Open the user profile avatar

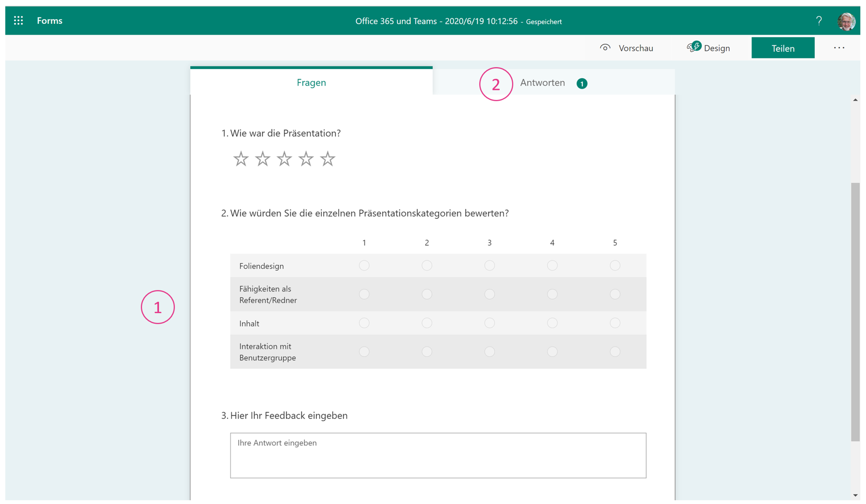tap(846, 21)
